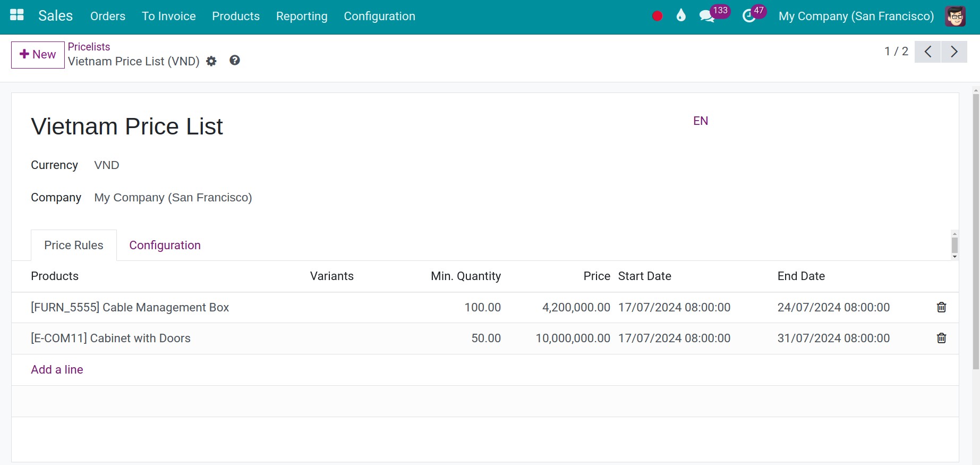Go to previous pricelist record
The width and height of the screenshot is (980, 465).
coord(928,52)
